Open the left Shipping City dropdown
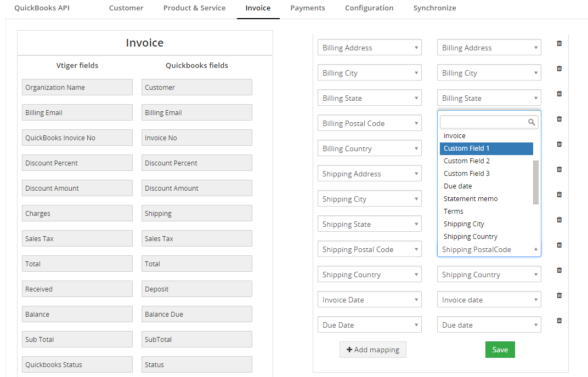 [369, 198]
